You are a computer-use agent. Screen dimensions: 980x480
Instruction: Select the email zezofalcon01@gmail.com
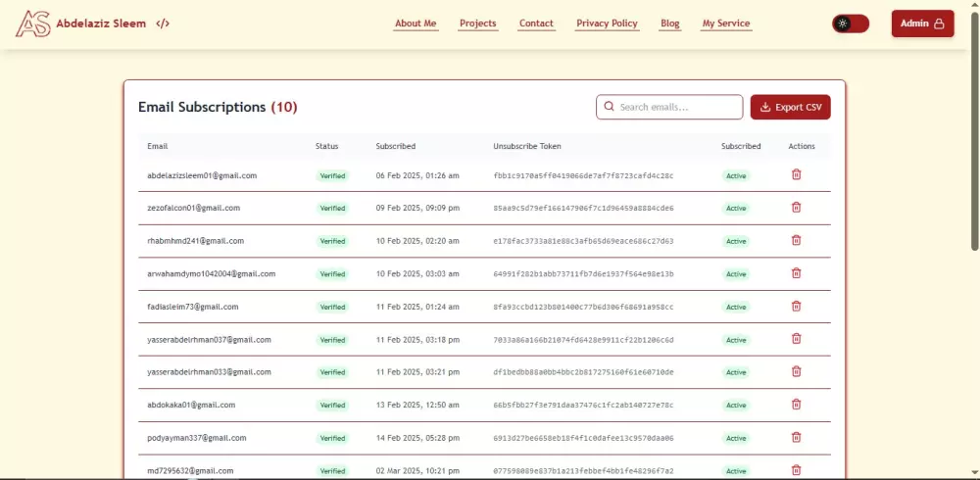click(194, 208)
